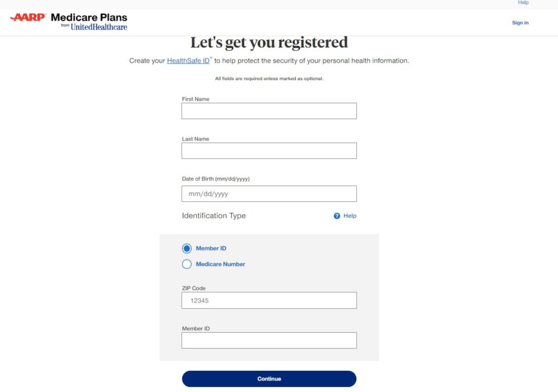This screenshot has height=392, width=558.
Task: Click the Identification Type heading
Action: (214, 216)
